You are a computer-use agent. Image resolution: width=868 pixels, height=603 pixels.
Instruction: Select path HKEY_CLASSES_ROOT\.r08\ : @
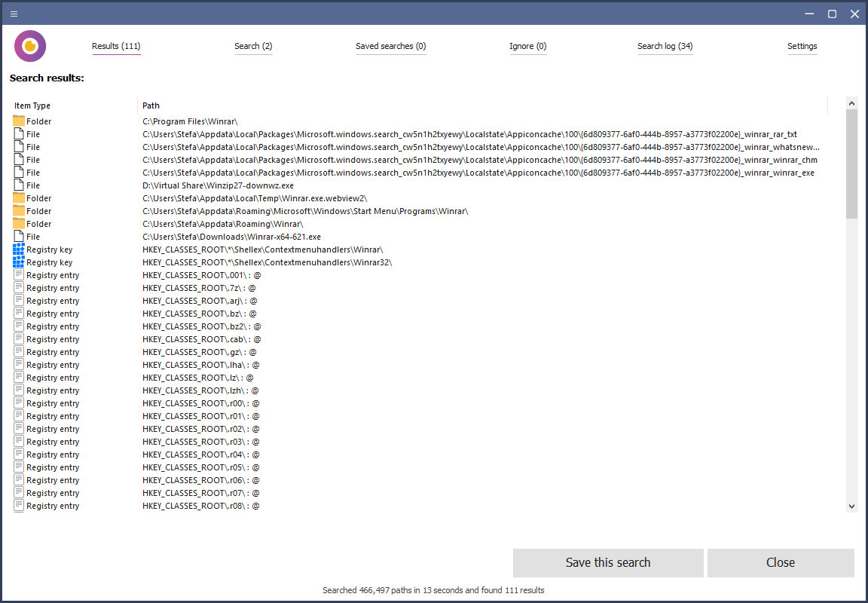[x=201, y=506]
